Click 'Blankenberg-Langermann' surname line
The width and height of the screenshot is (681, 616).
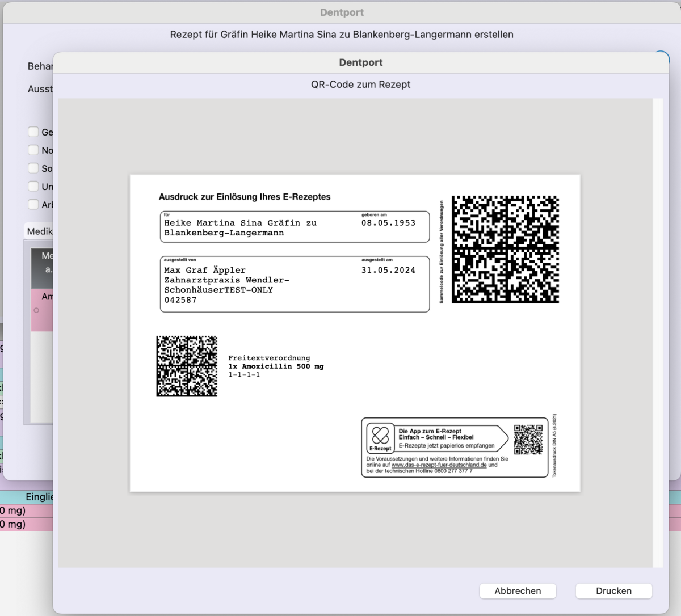[224, 233]
